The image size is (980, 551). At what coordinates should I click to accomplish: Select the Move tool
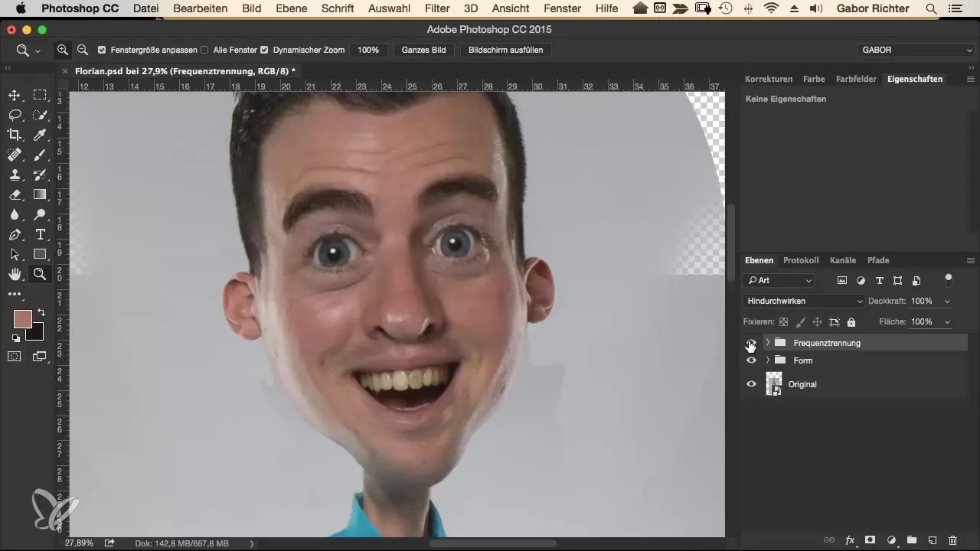(x=14, y=96)
